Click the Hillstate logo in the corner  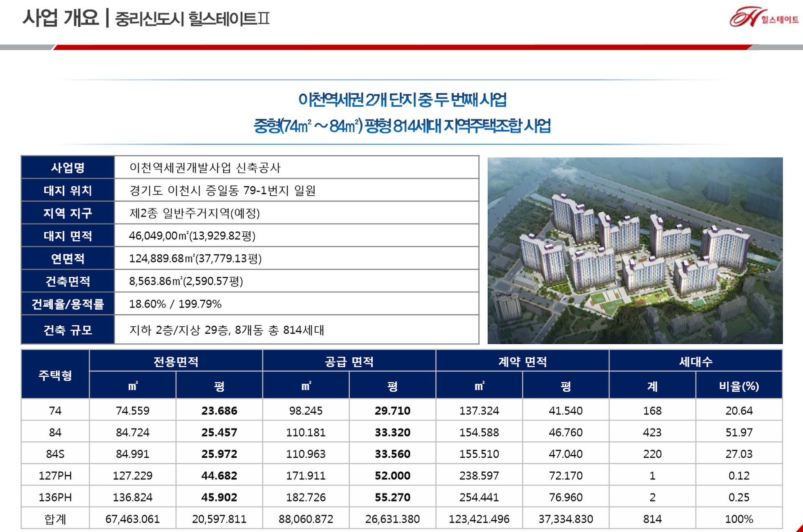764,18
